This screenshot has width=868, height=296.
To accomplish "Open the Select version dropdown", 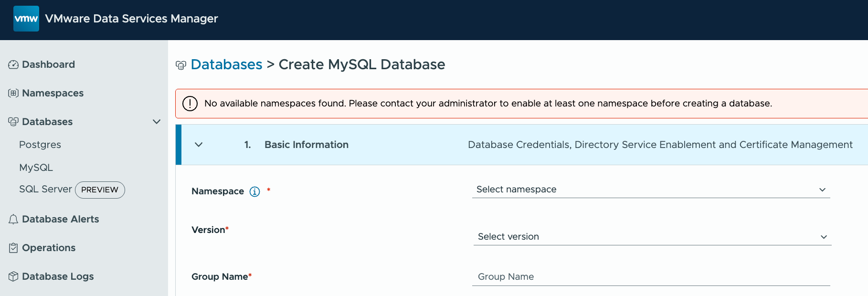I will tap(653, 237).
